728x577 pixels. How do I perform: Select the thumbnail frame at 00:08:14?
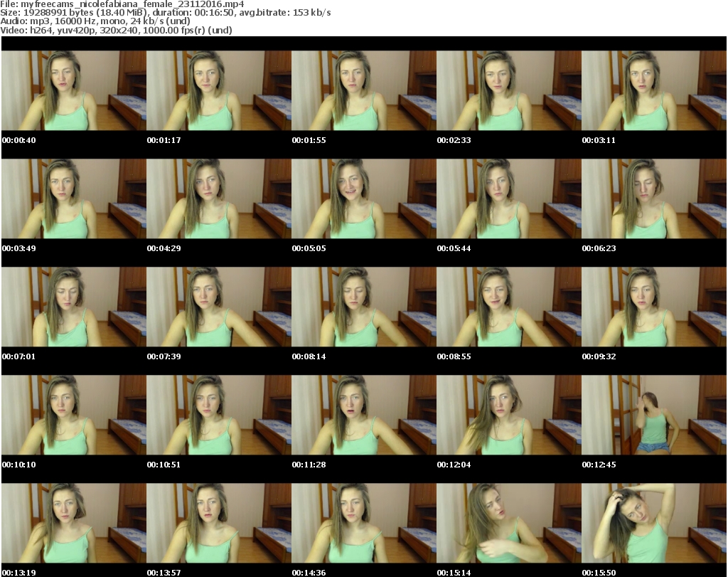click(364, 307)
